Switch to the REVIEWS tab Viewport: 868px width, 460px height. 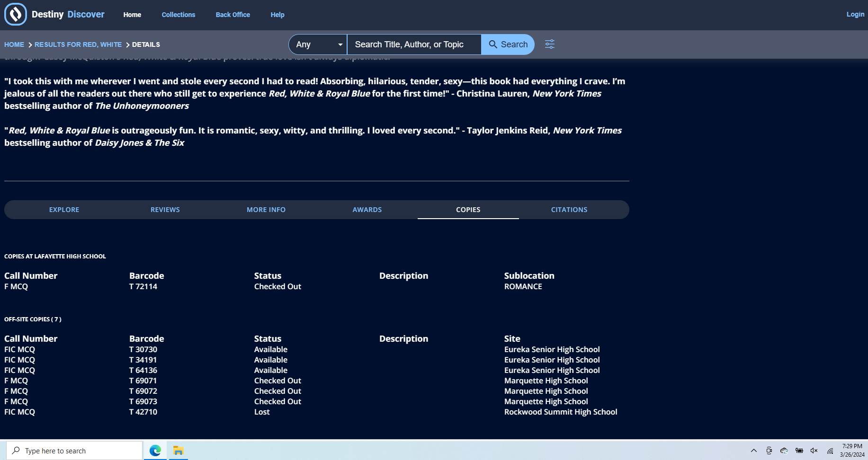165,210
